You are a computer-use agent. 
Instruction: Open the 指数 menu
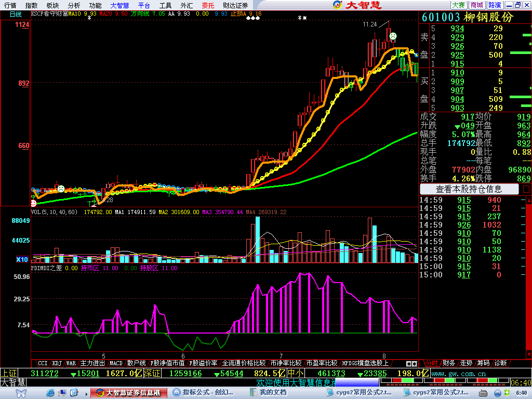[x=32, y=5]
